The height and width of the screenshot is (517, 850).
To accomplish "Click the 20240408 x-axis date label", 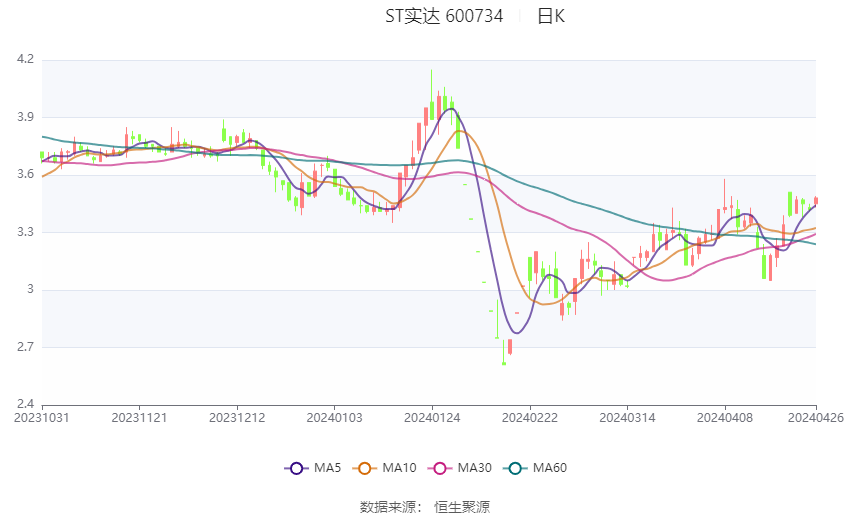I will coord(725,418).
